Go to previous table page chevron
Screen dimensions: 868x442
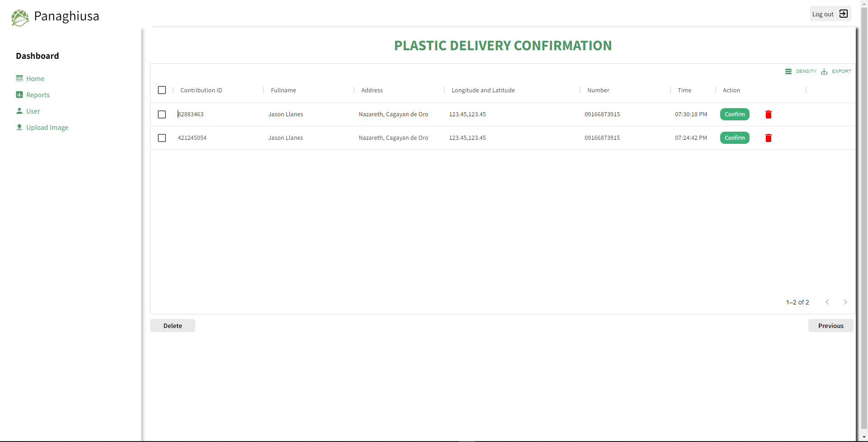pyautogui.click(x=827, y=302)
